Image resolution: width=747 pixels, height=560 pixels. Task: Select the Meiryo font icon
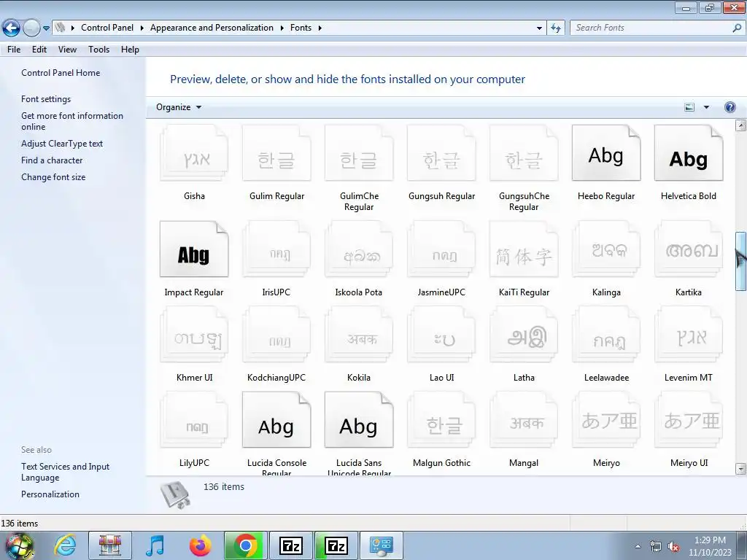[x=606, y=420]
